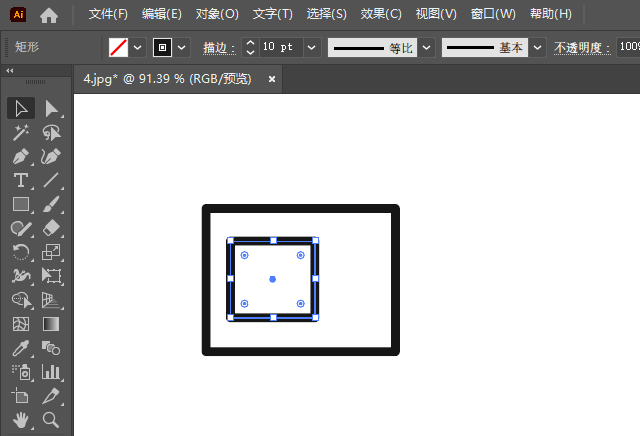Click the Illustrator Ai logo
This screenshot has height=436, width=640.
point(18,15)
